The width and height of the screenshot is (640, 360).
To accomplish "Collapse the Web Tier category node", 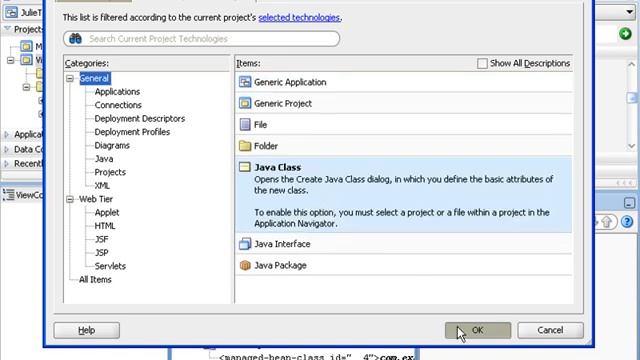I will pyautogui.click(x=70, y=199).
